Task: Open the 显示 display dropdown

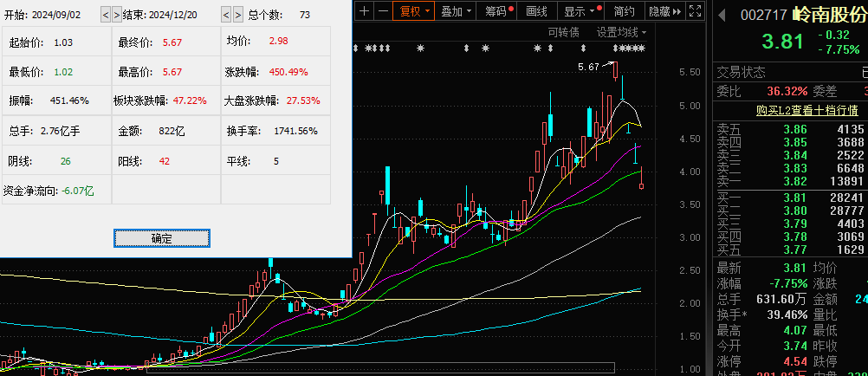Action: (x=579, y=11)
